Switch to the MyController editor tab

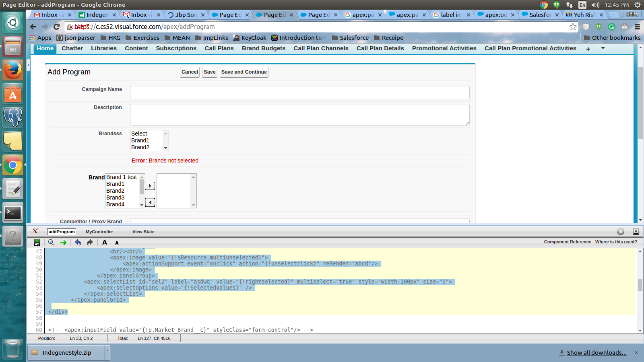click(x=99, y=232)
